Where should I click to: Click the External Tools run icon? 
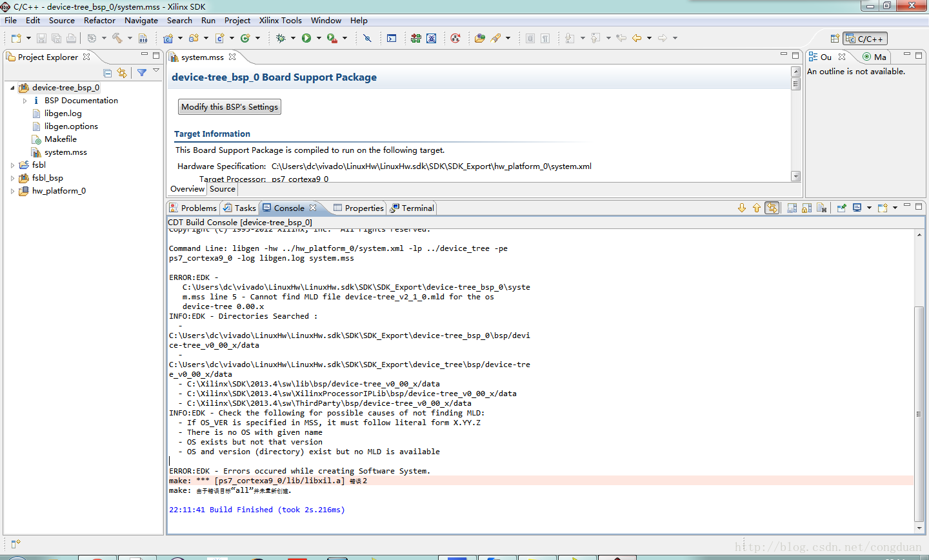point(332,38)
